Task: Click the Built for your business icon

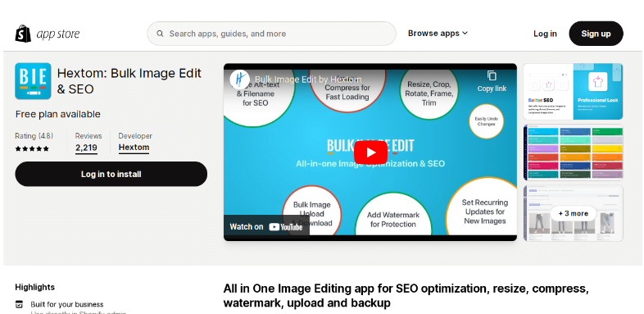Action: (x=20, y=304)
